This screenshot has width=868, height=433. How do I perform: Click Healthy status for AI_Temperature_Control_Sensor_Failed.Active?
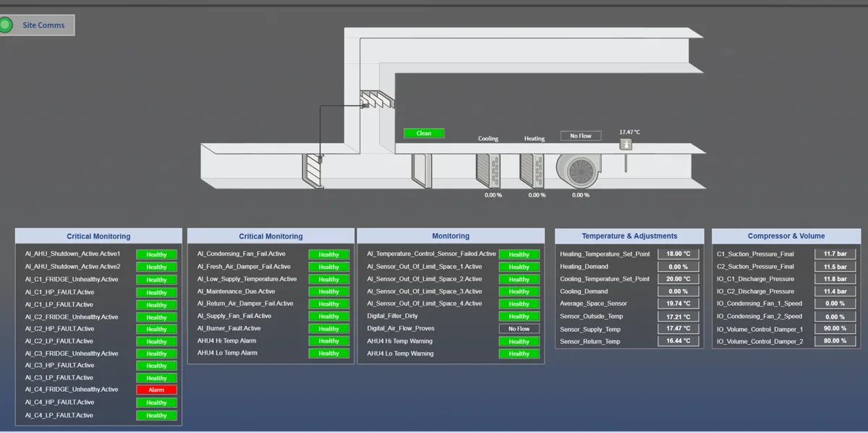pyautogui.click(x=519, y=254)
